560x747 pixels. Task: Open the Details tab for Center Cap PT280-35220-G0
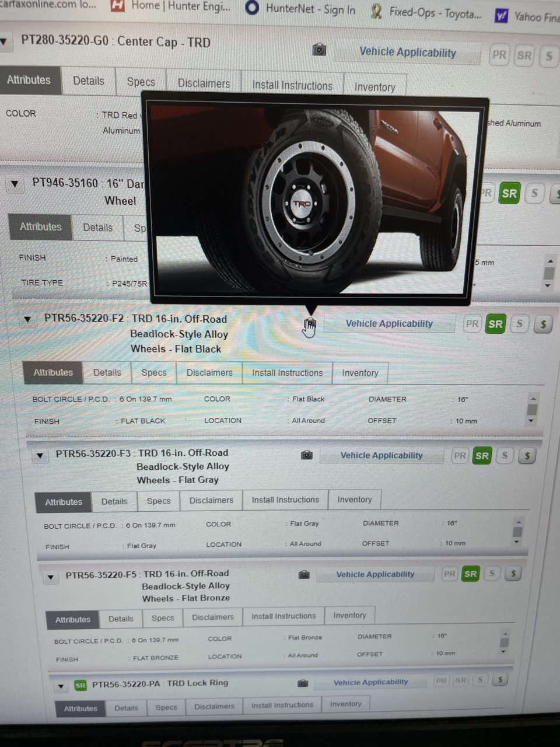(89, 81)
